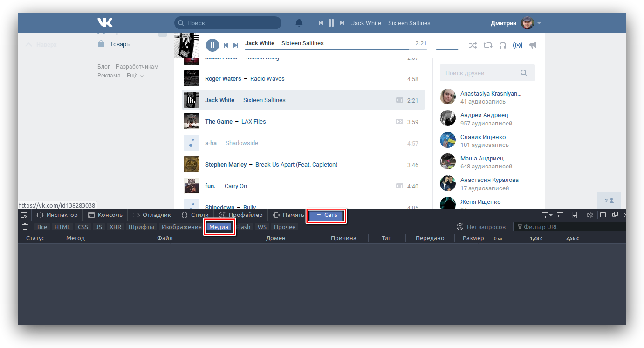Viewport: 644px width, 348px height.
Task: Toggle repeat of the current track
Action: click(488, 45)
